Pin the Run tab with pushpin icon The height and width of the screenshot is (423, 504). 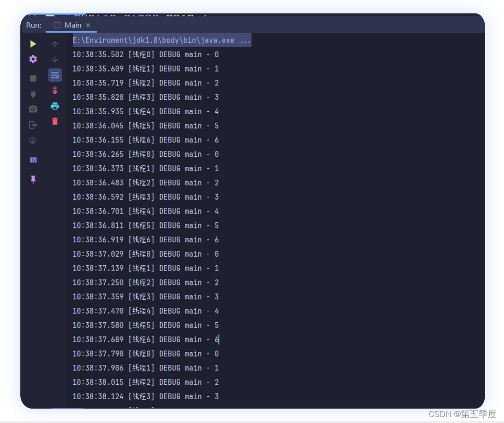click(33, 179)
